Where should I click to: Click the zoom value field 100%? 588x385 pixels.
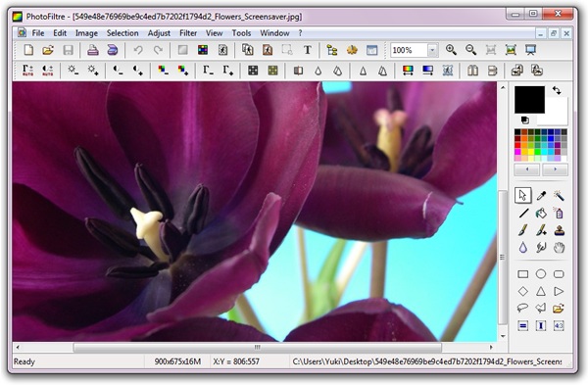pos(409,50)
